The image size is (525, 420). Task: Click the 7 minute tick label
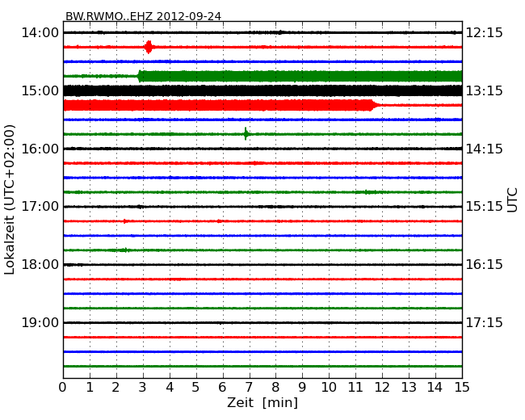(249, 388)
